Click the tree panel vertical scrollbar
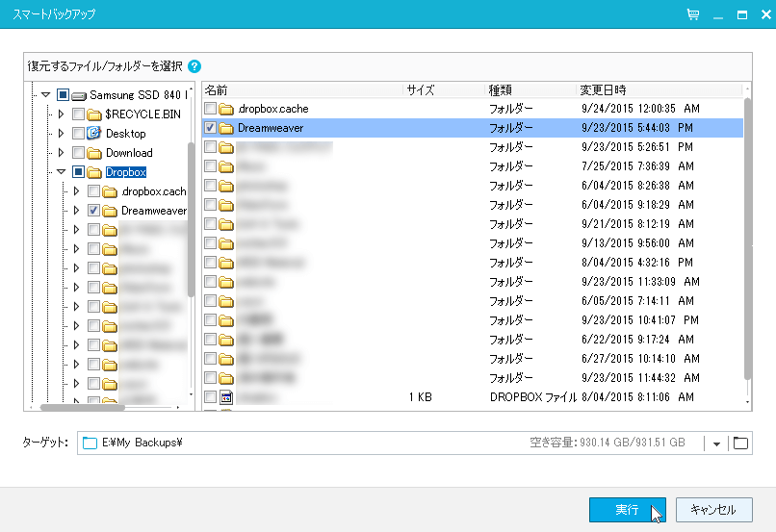This screenshot has height=532, width=776. (x=191, y=219)
